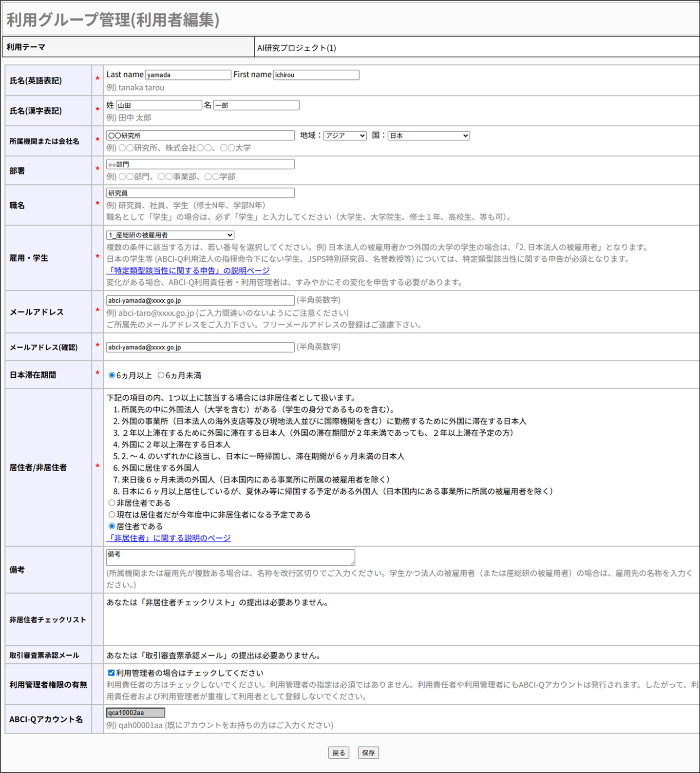Image resolution: width=700 pixels, height=773 pixels.
Task: Select the 6ヵ月以上 radio button
Action: point(112,375)
